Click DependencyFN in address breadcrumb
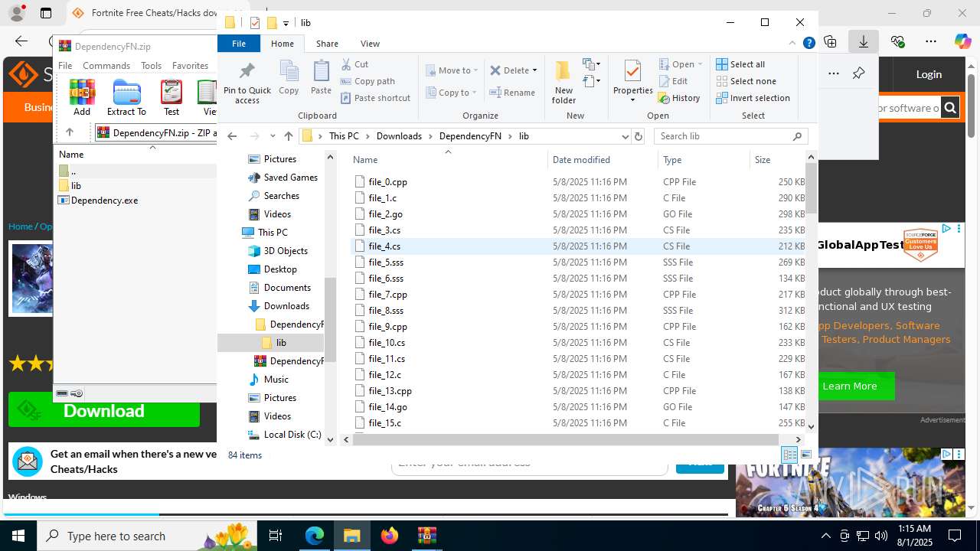Image resolution: width=980 pixels, height=551 pixels. coord(470,136)
